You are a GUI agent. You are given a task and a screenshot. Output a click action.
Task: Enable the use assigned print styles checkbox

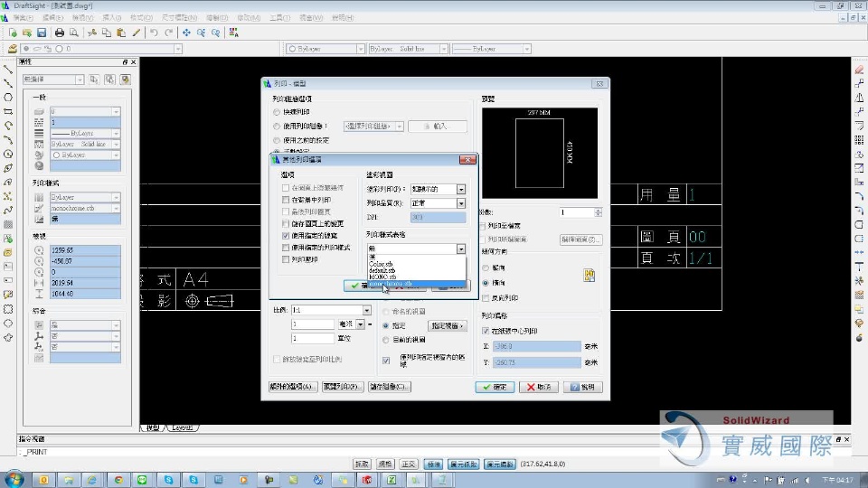pyautogui.click(x=286, y=248)
